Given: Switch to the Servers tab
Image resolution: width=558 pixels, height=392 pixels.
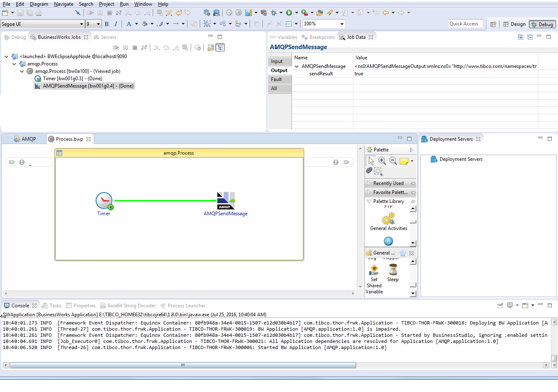Looking at the screenshot, I should pyautogui.click(x=105, y=37).
